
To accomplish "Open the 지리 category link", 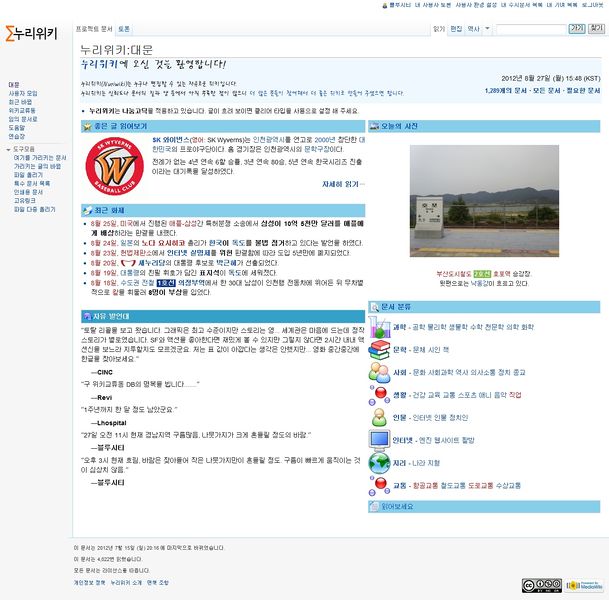I will (x=399, y=463).
